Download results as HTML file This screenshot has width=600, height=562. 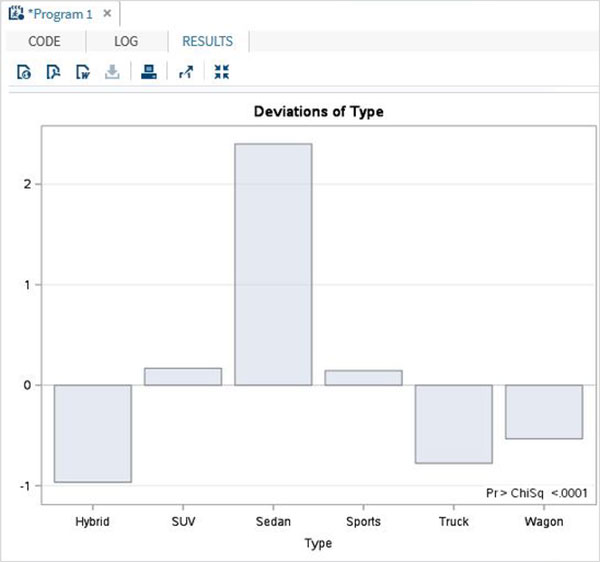[25, 72]
